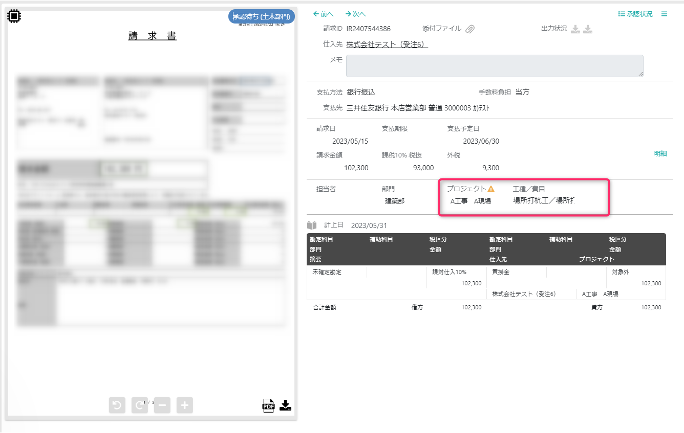Image resolution: width=684 pixels, height=433 pixels.
Task: Open the PDF file icon in viewer
Action: tap(268, 406)
